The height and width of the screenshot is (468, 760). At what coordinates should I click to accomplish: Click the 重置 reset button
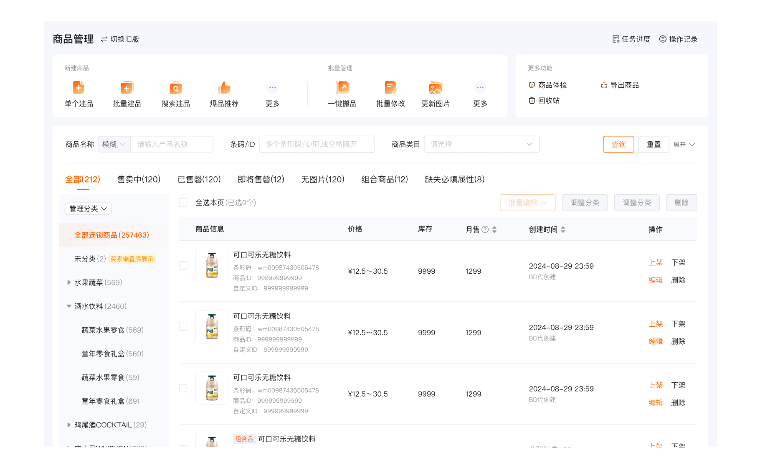tap(653, 144)
